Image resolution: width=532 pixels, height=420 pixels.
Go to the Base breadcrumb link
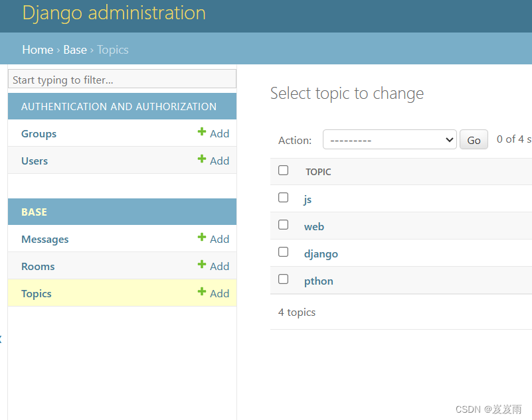pyautogui.click(x=75, y=50)
